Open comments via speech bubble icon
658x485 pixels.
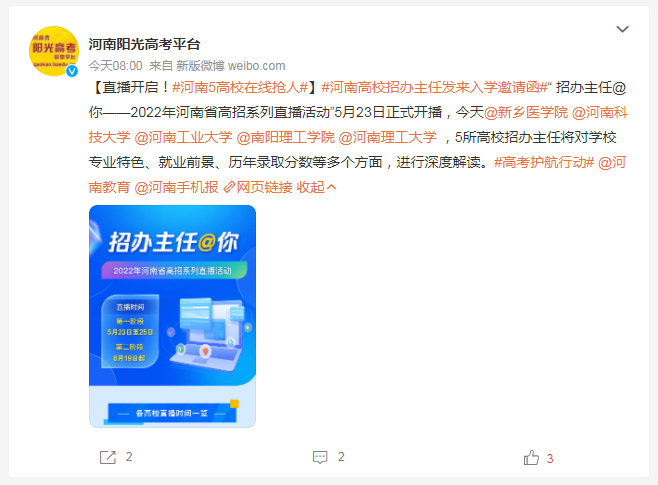click(x=320, y=457)
